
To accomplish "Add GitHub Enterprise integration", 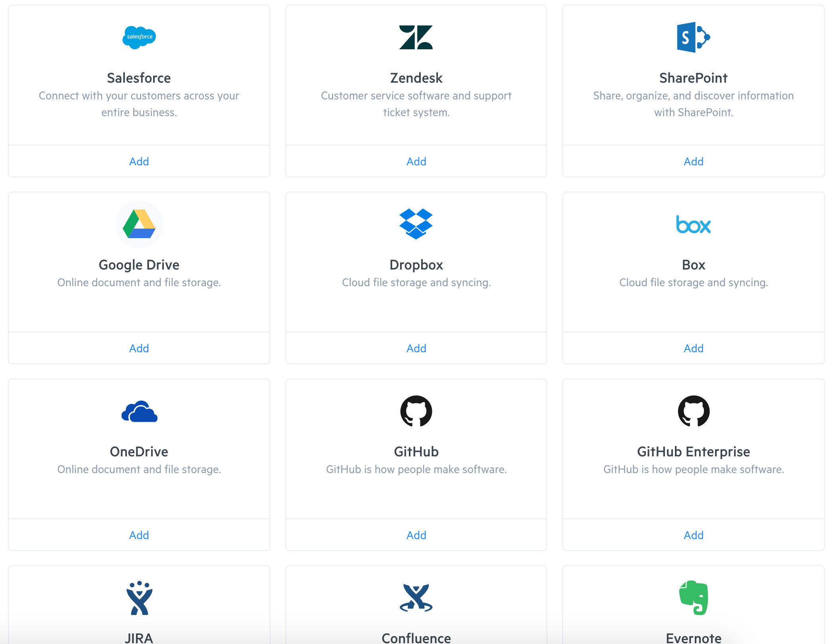I will (693, 535).
